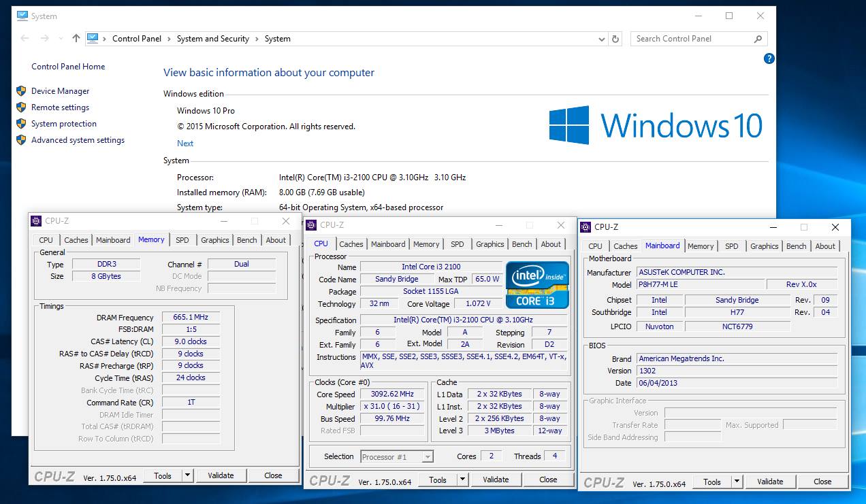Click the Search Control Panel field
Image resolution: width=866 pixels, height=504 pixels.
tap(691, 39)
